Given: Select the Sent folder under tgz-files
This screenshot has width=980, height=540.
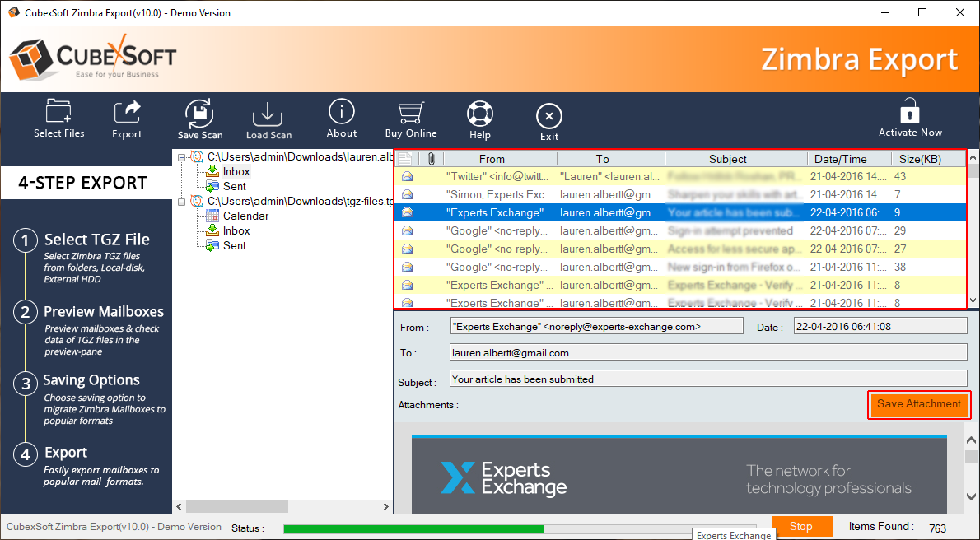Looking at the screenshot, I should tap(234, 245).
